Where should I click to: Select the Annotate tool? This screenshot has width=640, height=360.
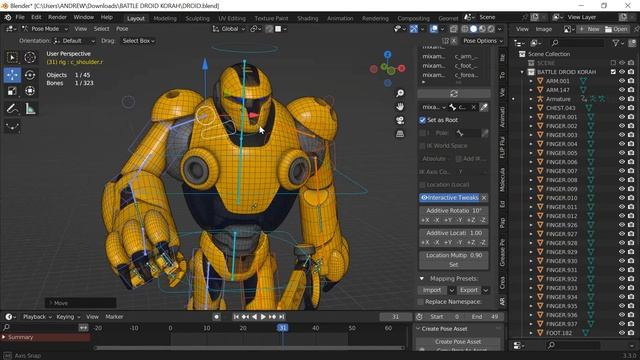pos(12,109)
